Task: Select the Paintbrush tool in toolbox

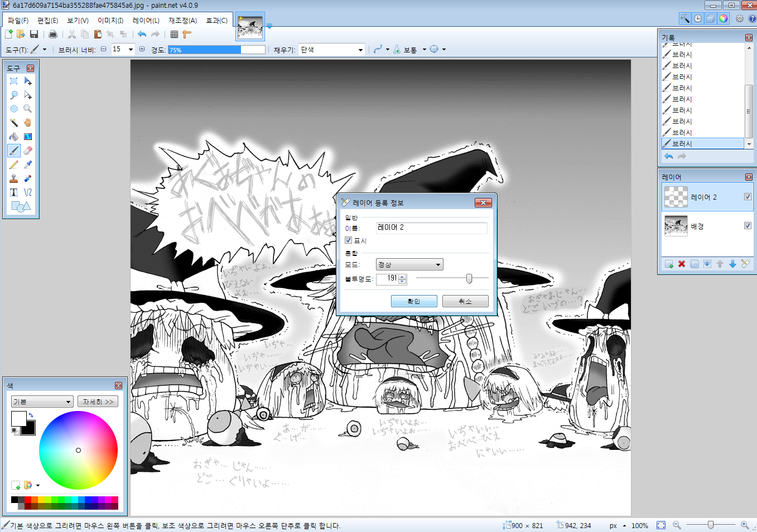Action: point(14,151)
